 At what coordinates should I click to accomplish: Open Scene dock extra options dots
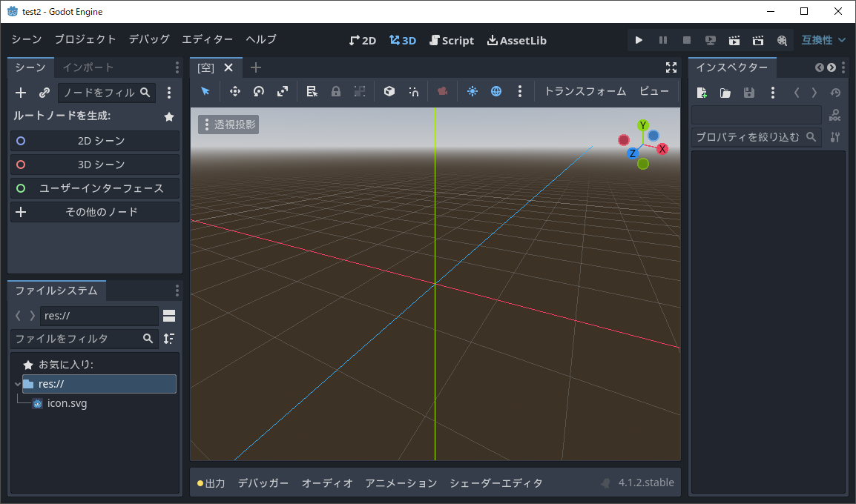click(169, 93)
